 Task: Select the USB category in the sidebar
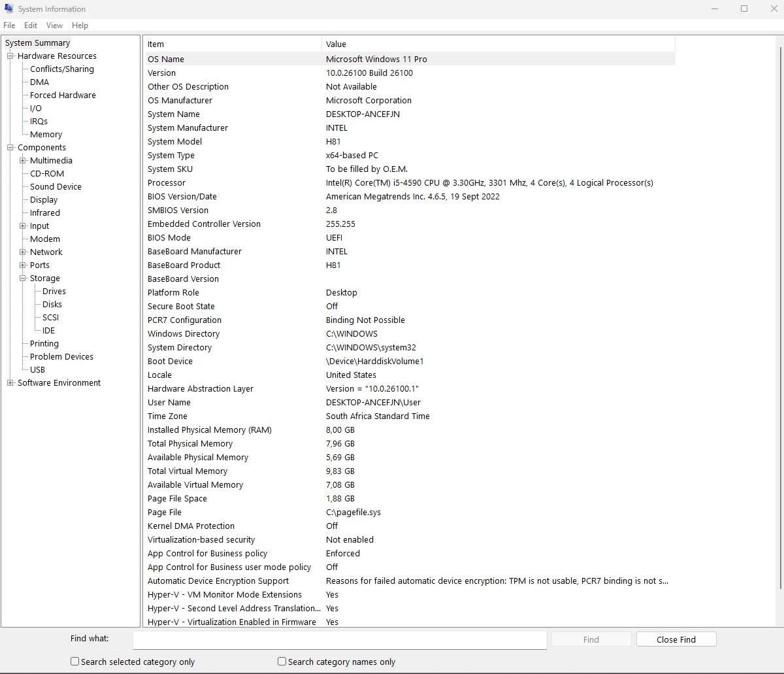(37, 369)
